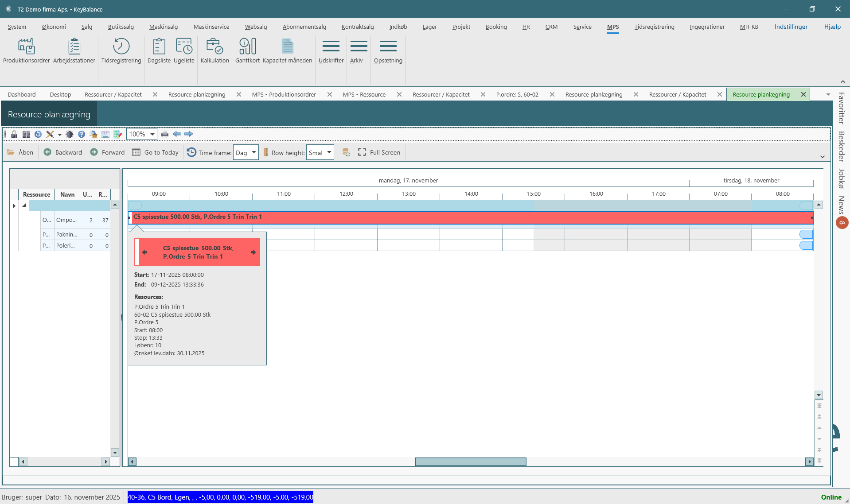Click the printer icon in toolbar
The width and height of the screenshot is (850, 504).
pos(165,134)
